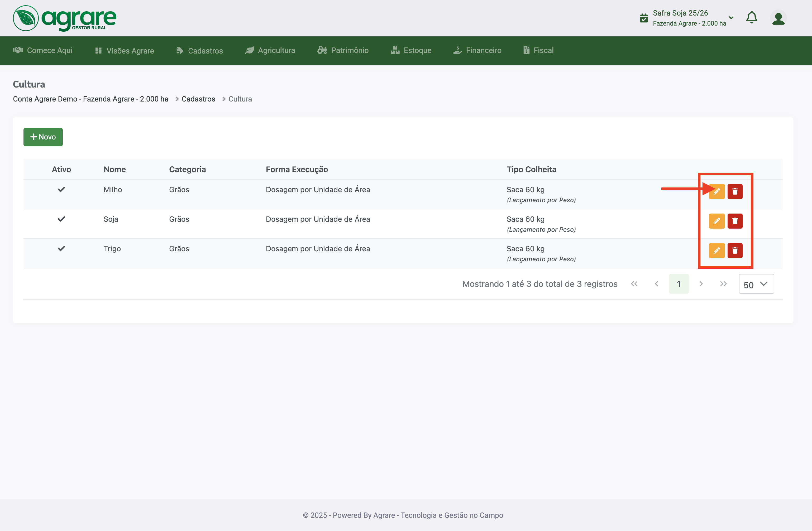Click Dosagem por Unidade de Área for Soja
Image resolution: width=812 pixels, height=531 pixels.
(318, 219)
